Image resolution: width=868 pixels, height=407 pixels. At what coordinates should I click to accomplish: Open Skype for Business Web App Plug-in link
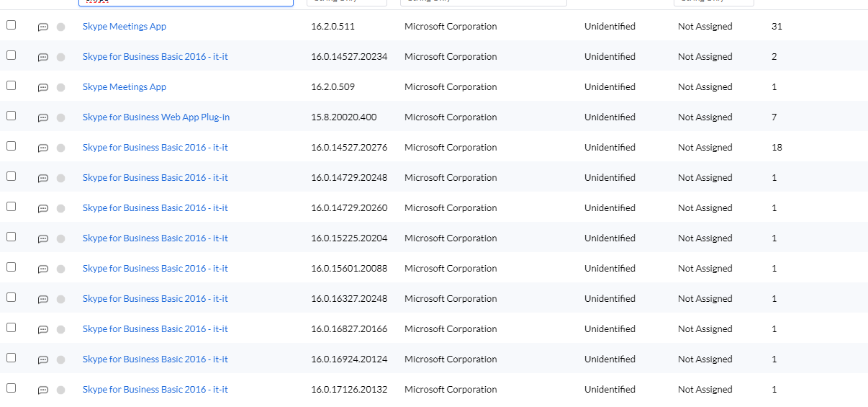click(x=156, y=117)
